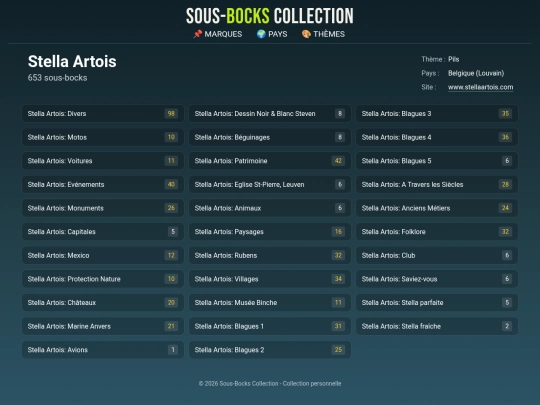Image resolution: width=540 pixels, height=405 pixels.
Task: Open Stella Artois: Blagues 3 series
Action: [437, 114]
